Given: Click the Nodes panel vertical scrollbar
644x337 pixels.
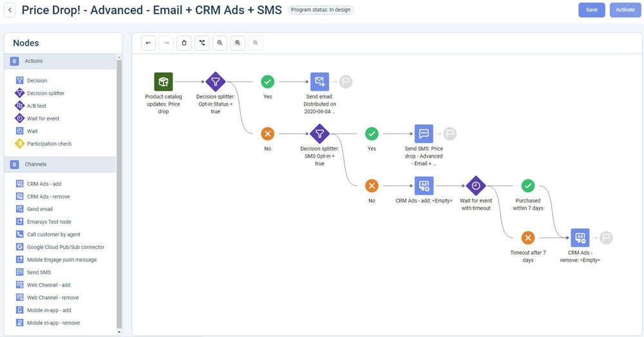Looking at the screenshot, I should (x=118, y=193).
